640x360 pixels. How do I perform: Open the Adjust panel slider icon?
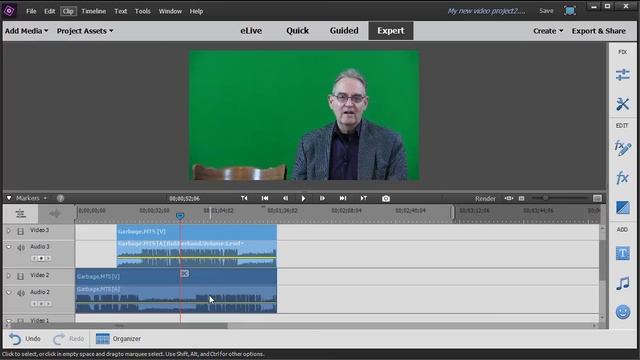pos(622,75)
